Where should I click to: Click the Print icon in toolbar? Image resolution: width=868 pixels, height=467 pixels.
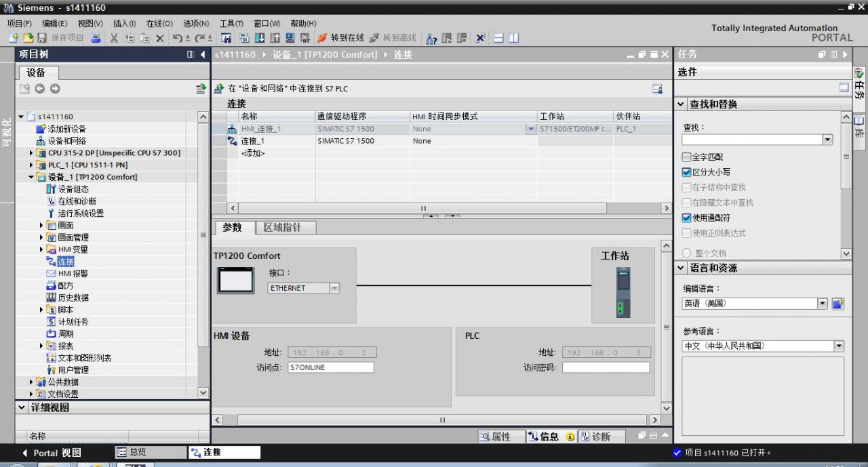pos(96,38)
